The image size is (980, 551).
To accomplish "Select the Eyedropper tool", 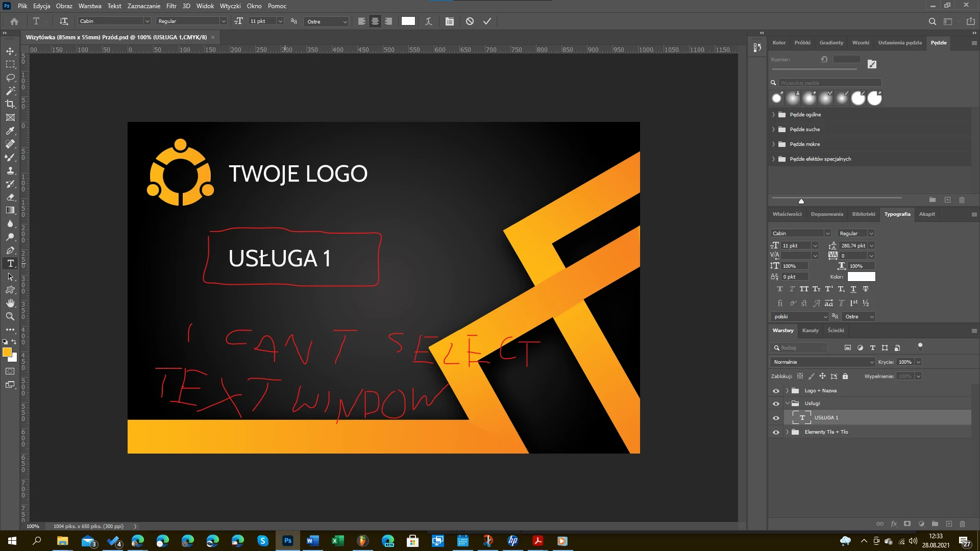I will click(x=10, y=131).
